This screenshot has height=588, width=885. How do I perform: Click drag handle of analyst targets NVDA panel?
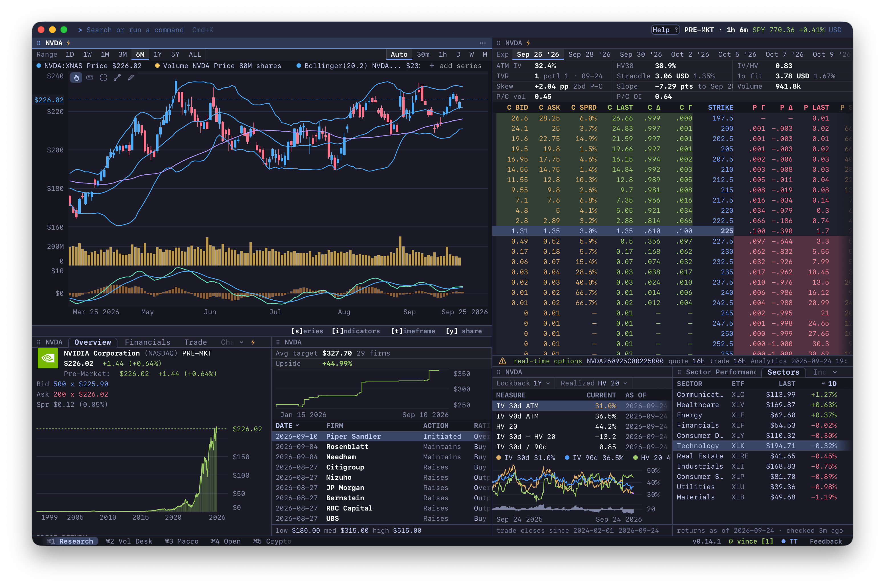[x=278, y=342]
